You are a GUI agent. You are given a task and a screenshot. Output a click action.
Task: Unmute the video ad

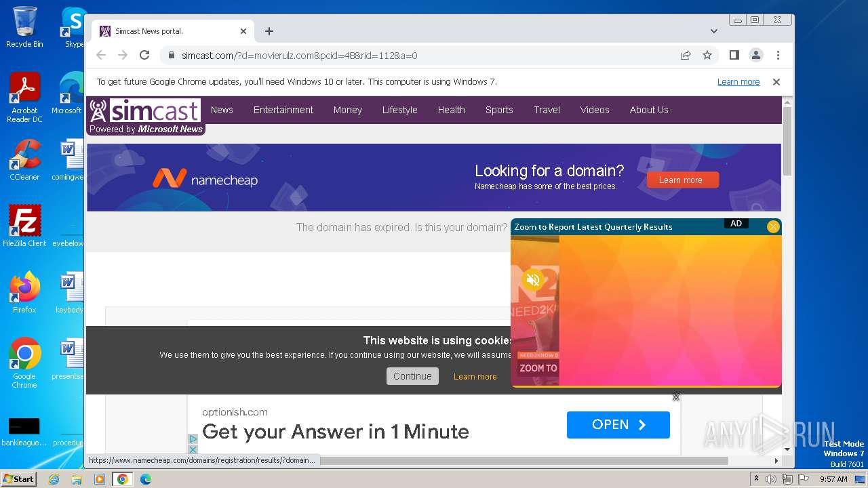pos(534,279)
